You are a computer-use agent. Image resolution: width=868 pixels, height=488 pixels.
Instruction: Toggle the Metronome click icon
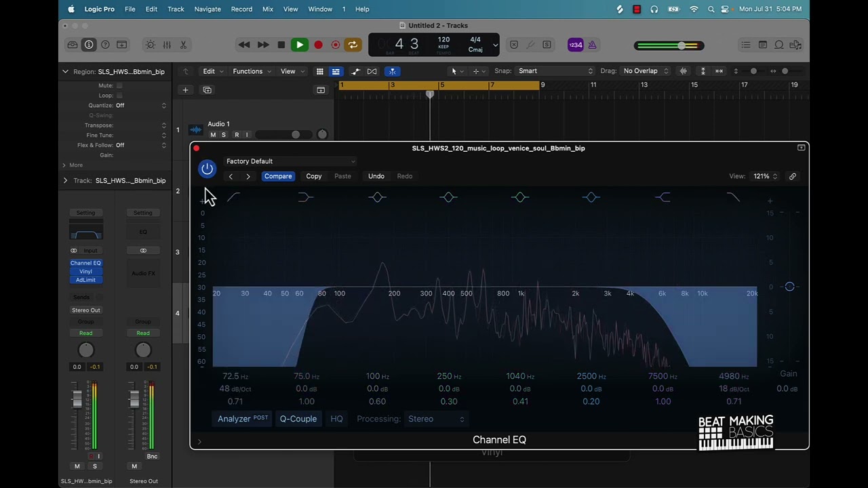pos(592,45)
